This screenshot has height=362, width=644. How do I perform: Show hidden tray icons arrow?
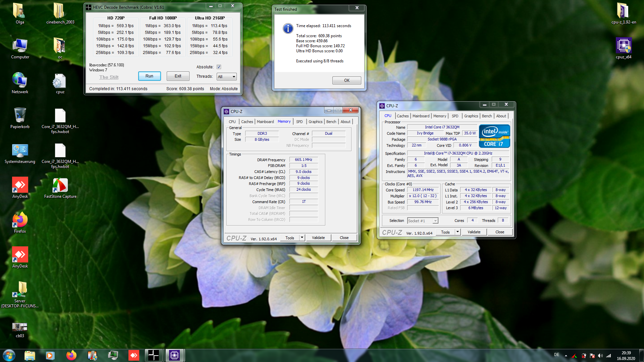point(566,356)
